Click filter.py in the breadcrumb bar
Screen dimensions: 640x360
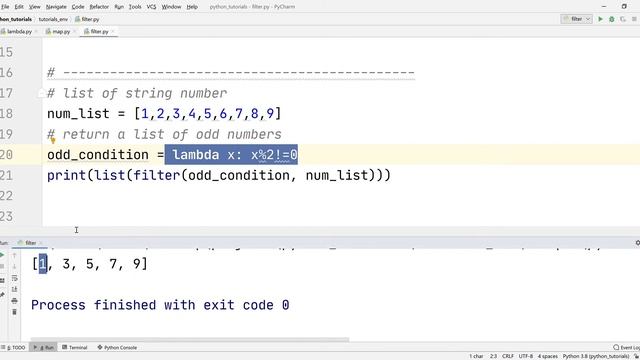tap(87, 19)
